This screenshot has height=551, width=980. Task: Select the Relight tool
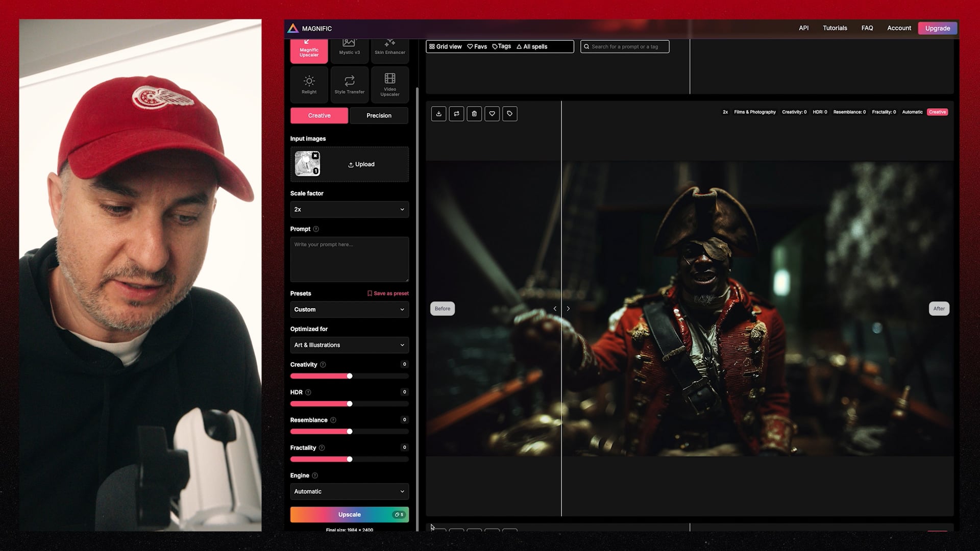[x=309, y=84]
